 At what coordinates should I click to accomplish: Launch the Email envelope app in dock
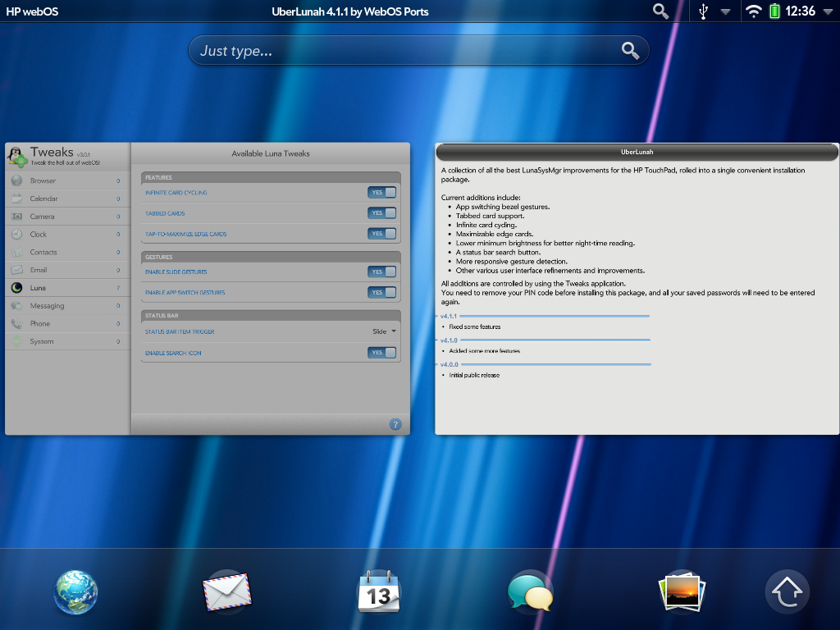[226, 592]
